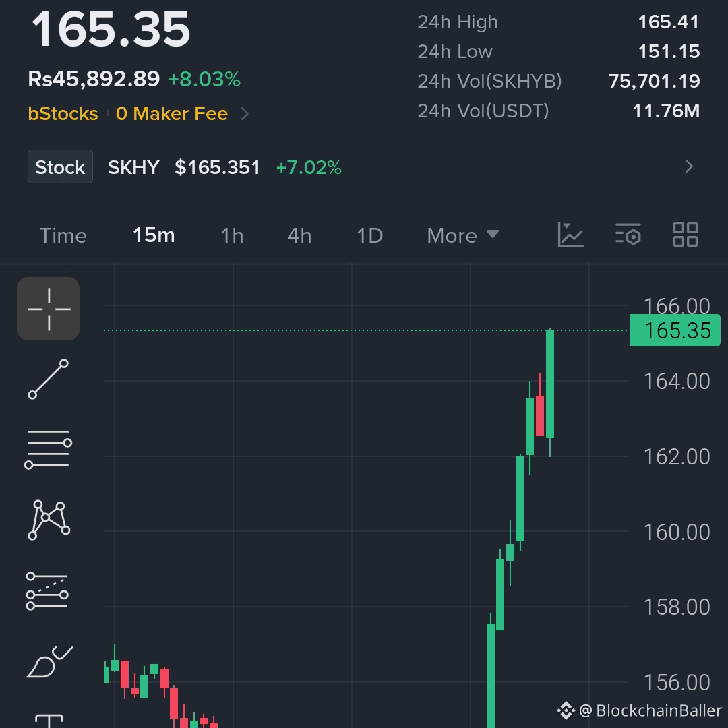
Task: Open the grid layout icon
Action: pos(686,235)
